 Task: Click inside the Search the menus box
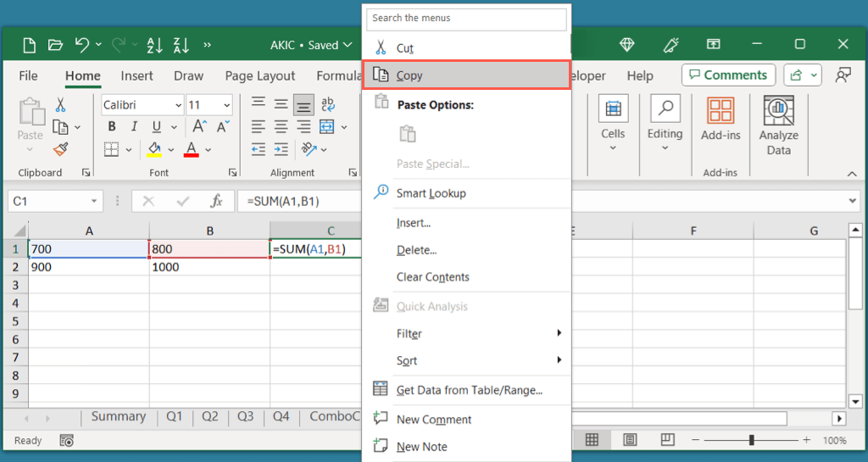coord(466,19)
